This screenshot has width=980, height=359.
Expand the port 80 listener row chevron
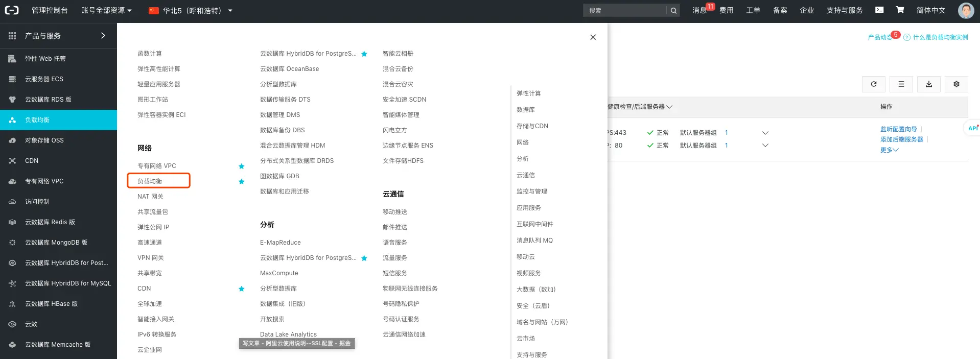tap(765, 146)
